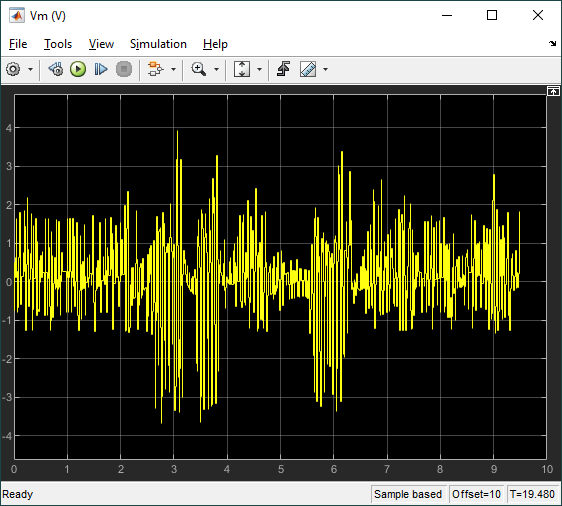
Task: Click Highlight Simulink Block icon
Action: [156, 69]
